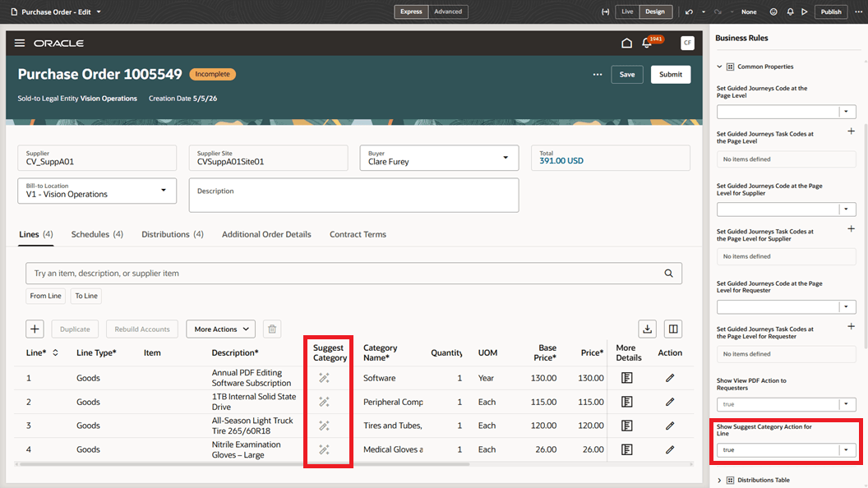
Task: Select the Contract Terms tab
Action: [x=358, y=235]
